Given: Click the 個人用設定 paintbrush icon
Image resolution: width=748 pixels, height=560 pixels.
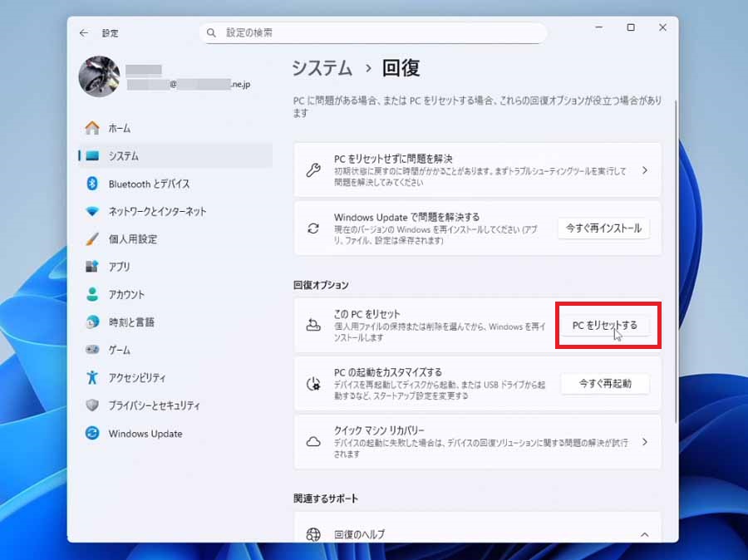Looking at the screenshot, I should click(x=92, y=239).
